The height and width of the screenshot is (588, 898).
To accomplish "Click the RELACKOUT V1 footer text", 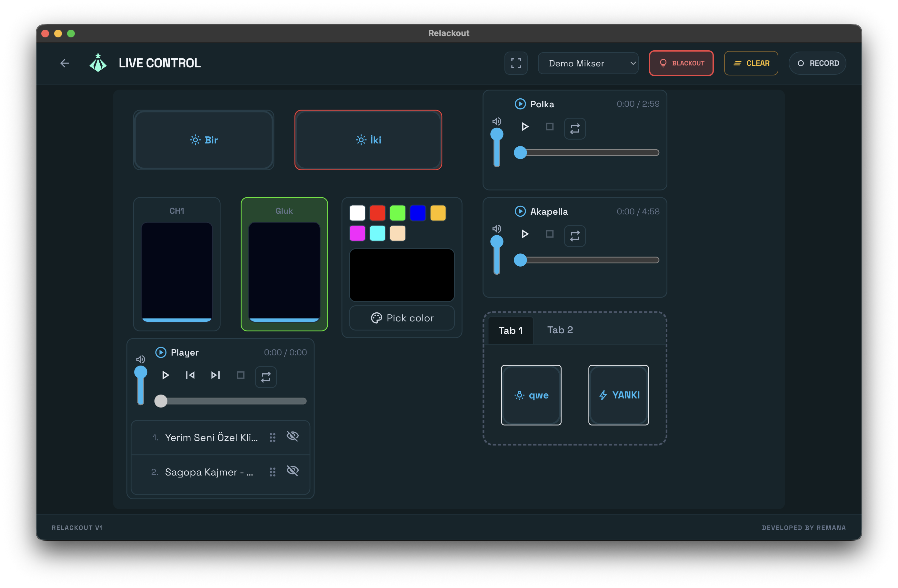I will 77,528.
